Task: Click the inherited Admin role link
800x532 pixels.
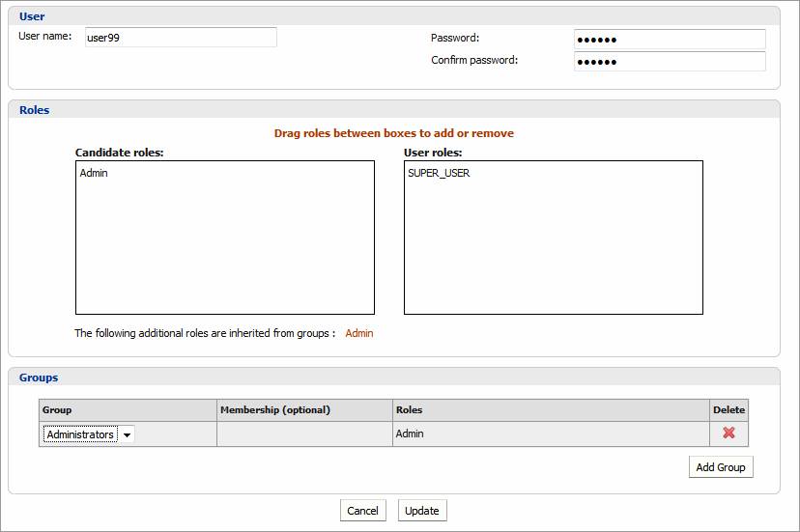Action: pos(359,333)
